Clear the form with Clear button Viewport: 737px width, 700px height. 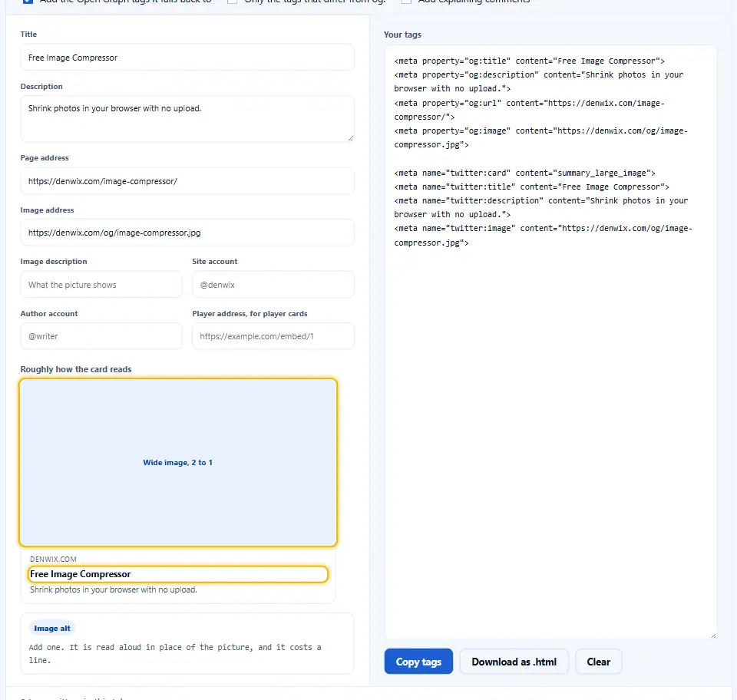coord(598,662)
